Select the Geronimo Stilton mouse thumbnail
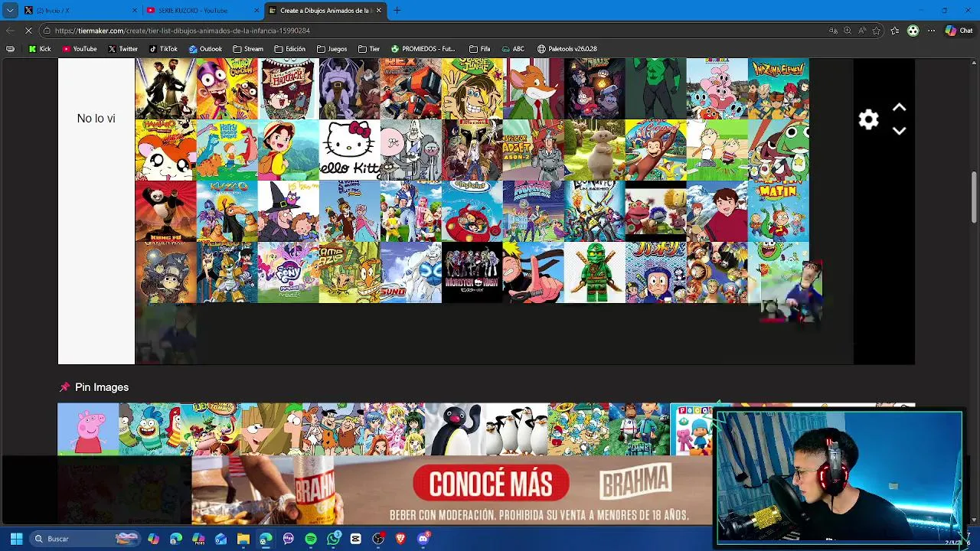This screenshot has height=551, width=980. [534, 89]
